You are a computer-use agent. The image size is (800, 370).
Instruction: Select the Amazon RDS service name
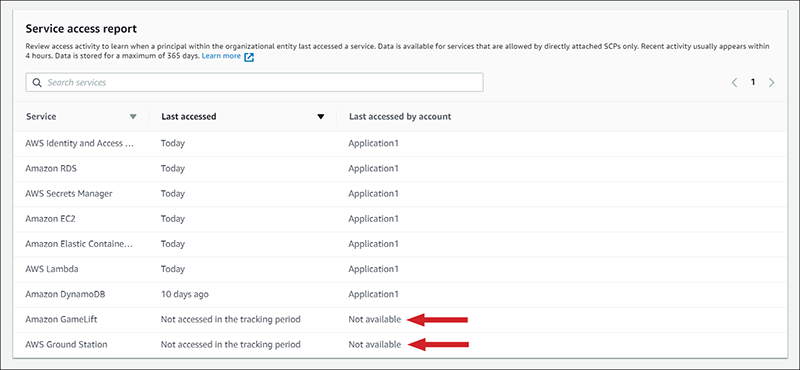(x=51, y=168)
